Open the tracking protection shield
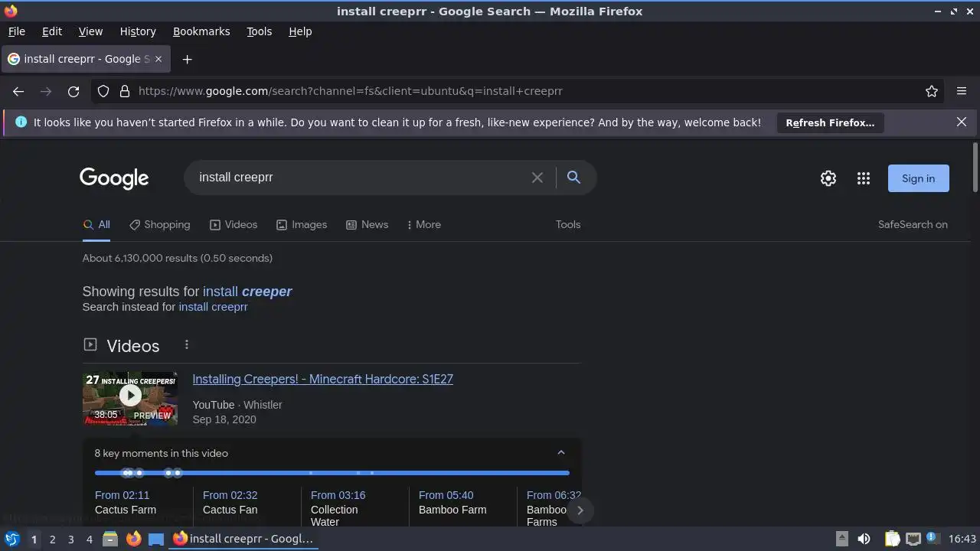The image size is (980, 551). [103, 91]
